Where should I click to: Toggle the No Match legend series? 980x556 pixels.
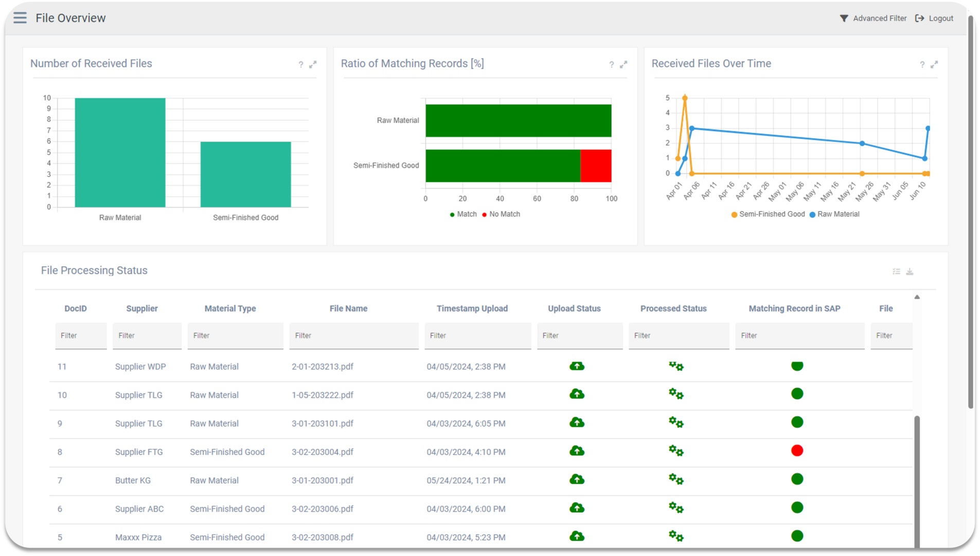pyautogui.click(x=501, y=214)
